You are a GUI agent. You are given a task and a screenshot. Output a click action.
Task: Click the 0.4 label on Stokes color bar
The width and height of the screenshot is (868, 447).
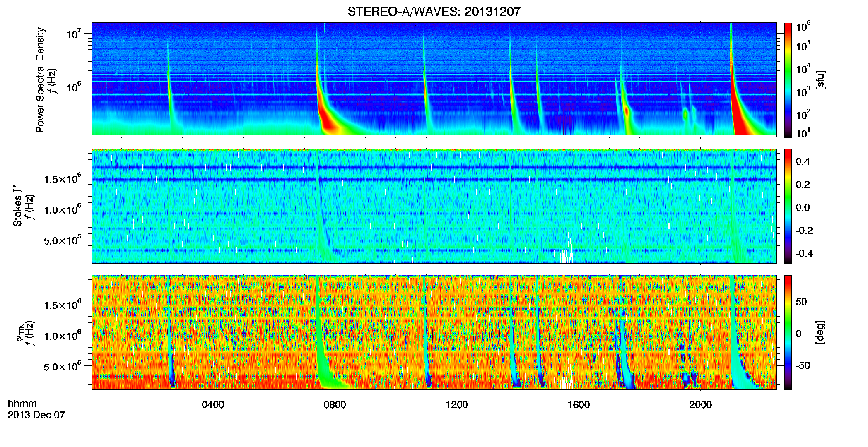(803, 162)
